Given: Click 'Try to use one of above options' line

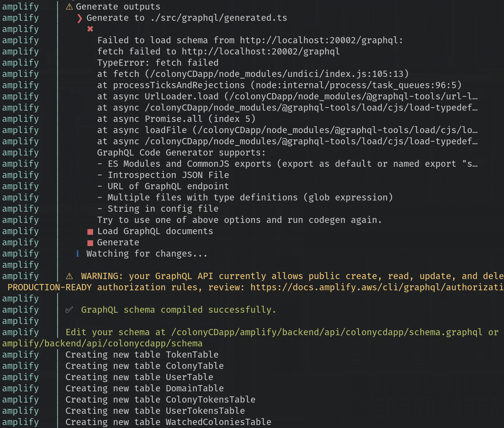Looking at the screenshot, I should tap(239, 220).
